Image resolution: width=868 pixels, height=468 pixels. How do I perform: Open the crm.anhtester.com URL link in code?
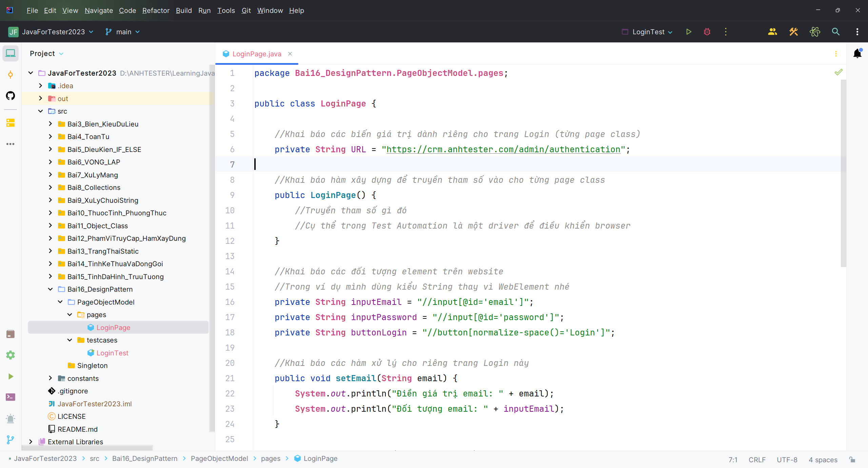tap(503, 149)
